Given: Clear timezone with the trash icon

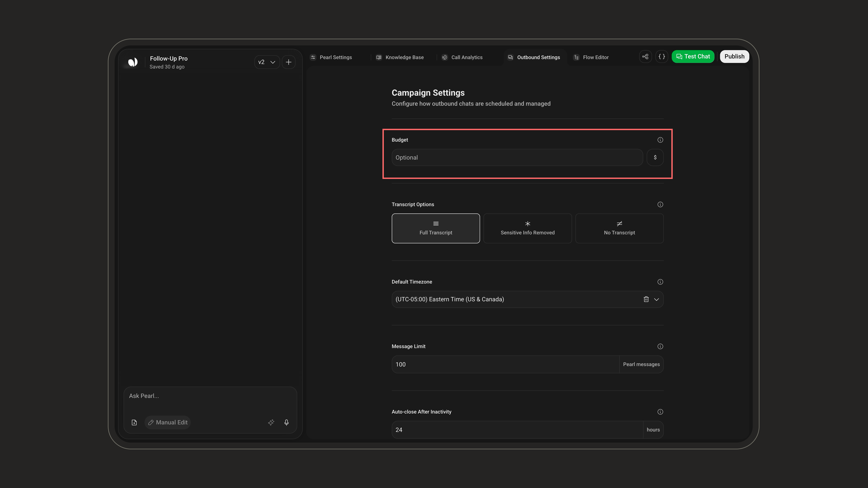Looking at the screenshot, I should click(646, 299).
